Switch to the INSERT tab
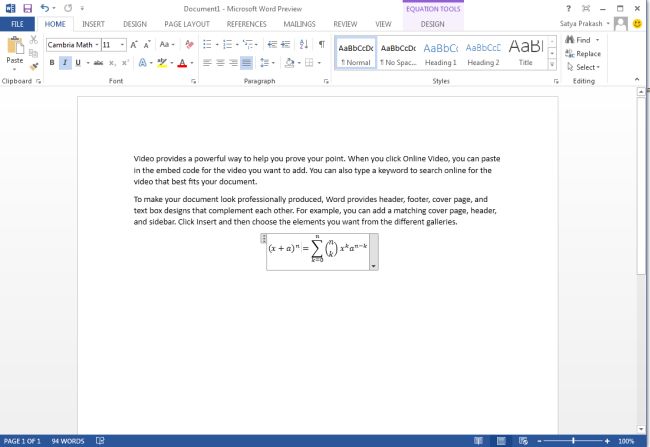This screenshot has height=447, width=650. 93,24
